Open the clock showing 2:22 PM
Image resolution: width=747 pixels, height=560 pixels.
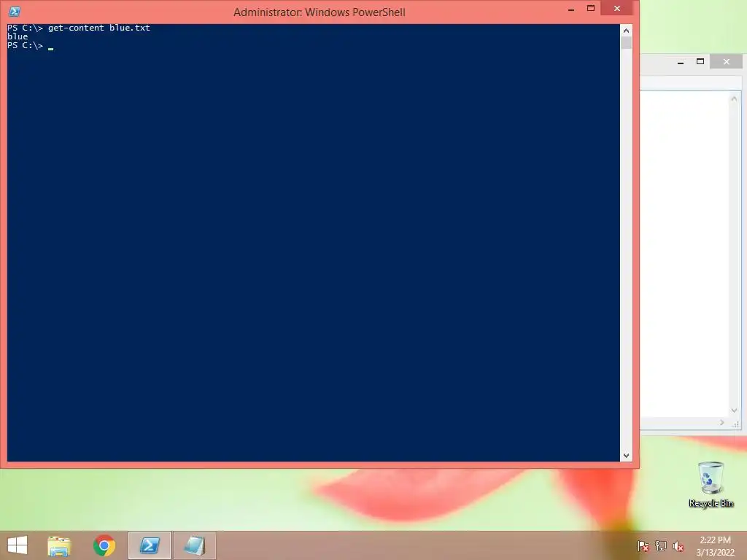(x=715, y=545)
